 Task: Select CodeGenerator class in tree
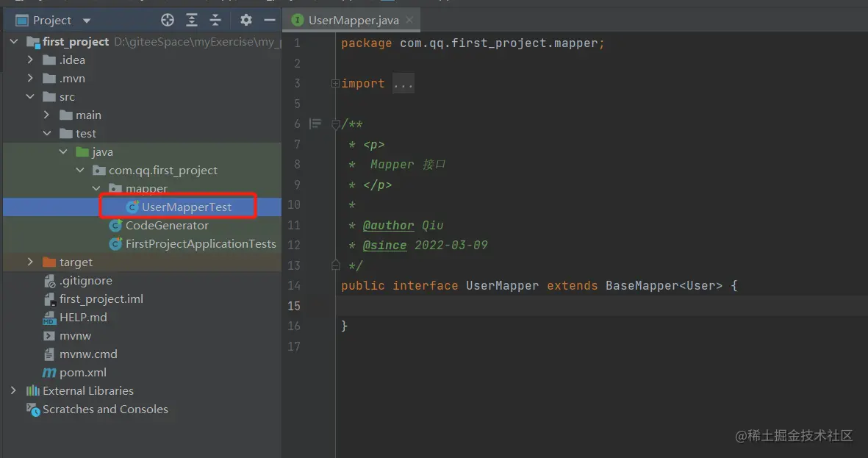click(x=167, y=226)
